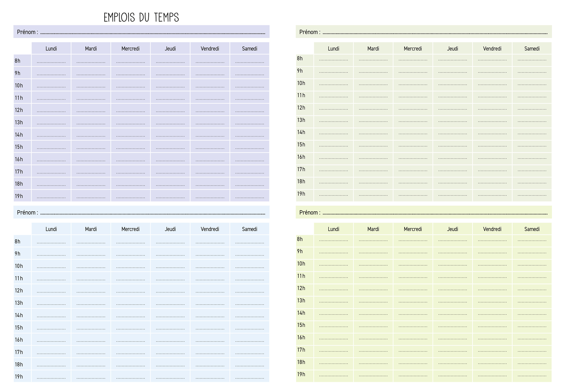
Task: Click 9h Lundi cell in top-right table
Action: [333, 73]
